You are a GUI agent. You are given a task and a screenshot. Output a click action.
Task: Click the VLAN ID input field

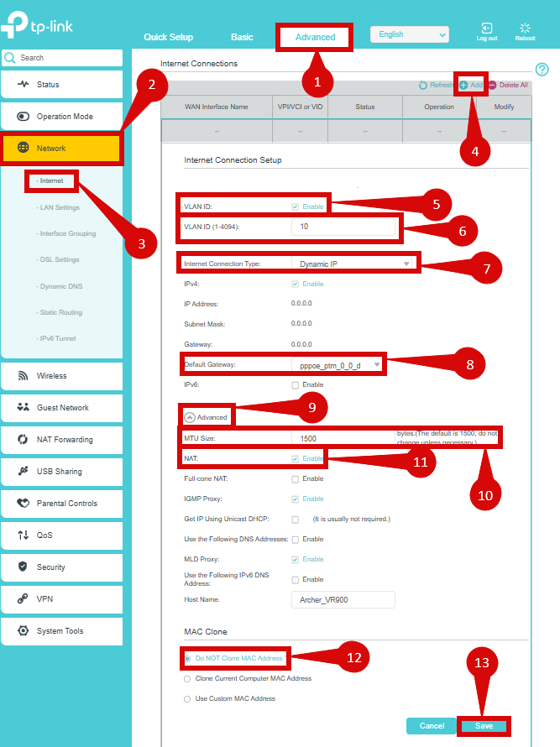343,227
